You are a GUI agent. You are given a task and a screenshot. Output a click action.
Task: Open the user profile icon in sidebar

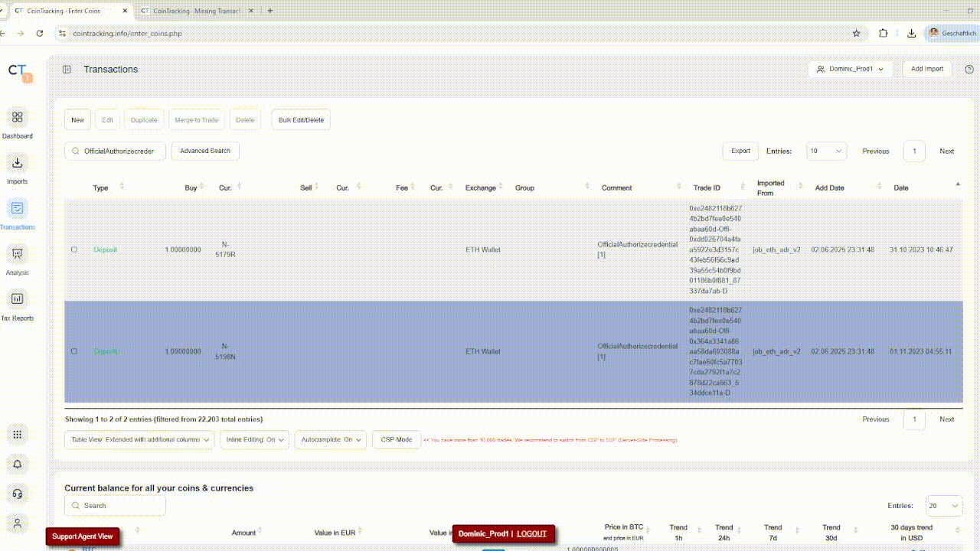18,523
